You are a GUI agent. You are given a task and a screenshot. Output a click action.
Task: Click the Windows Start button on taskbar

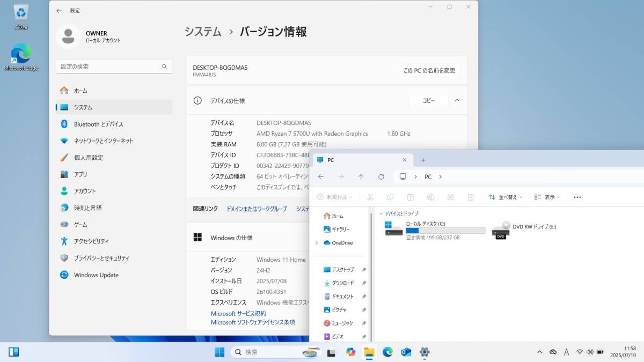point(219,352)
